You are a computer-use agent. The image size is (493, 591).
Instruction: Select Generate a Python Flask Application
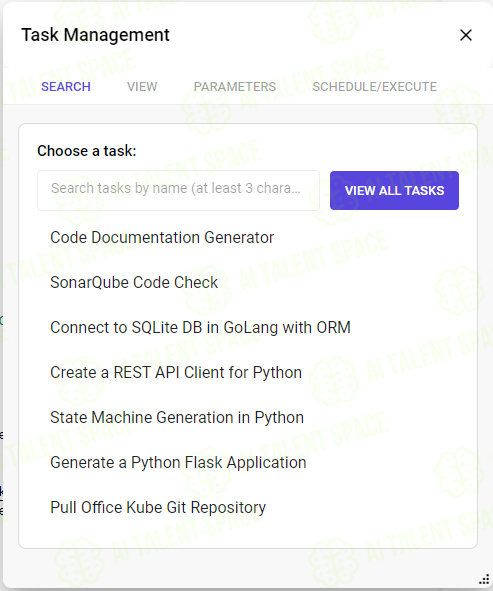[x=178, y=462]
